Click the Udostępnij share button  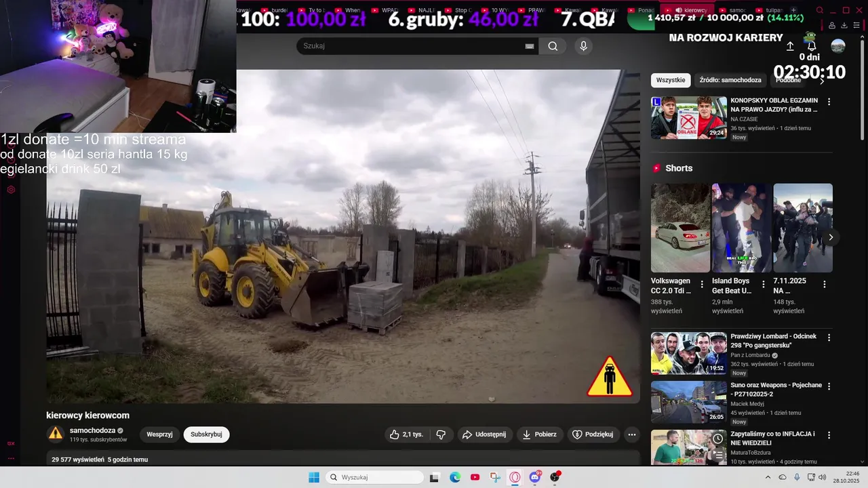click(484, 434)
